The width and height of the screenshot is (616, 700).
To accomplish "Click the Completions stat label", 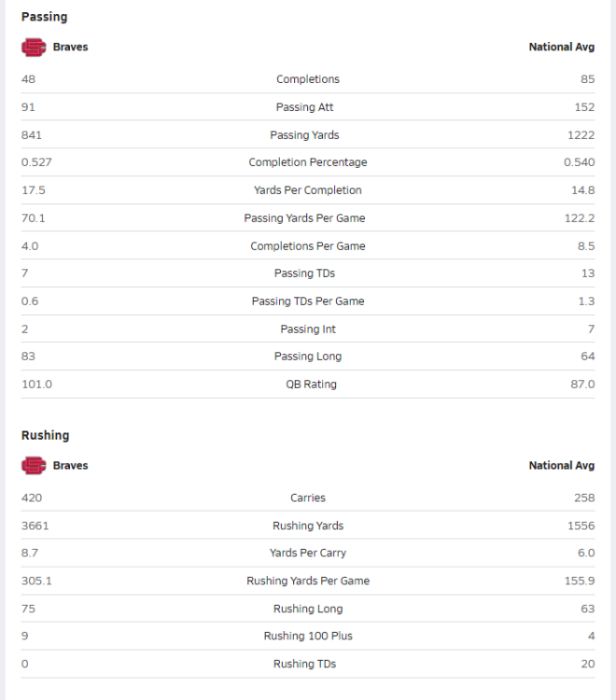I will click(308, 79).
